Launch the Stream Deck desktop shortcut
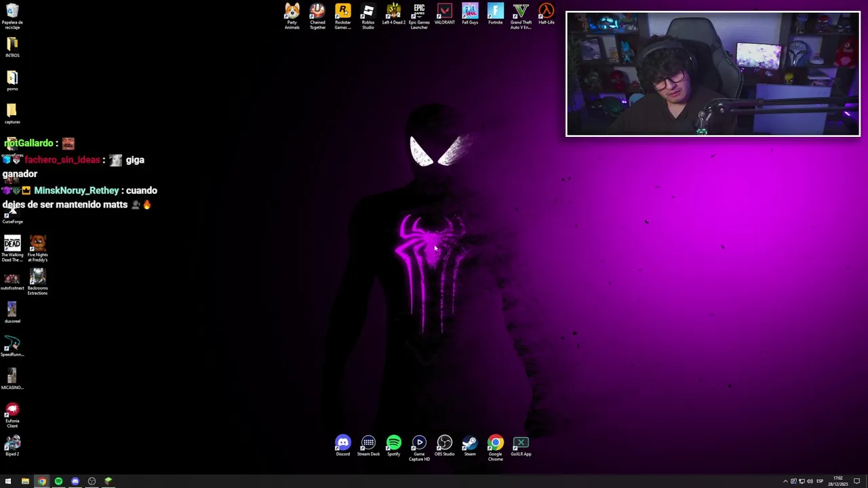 tap(368, 446)
